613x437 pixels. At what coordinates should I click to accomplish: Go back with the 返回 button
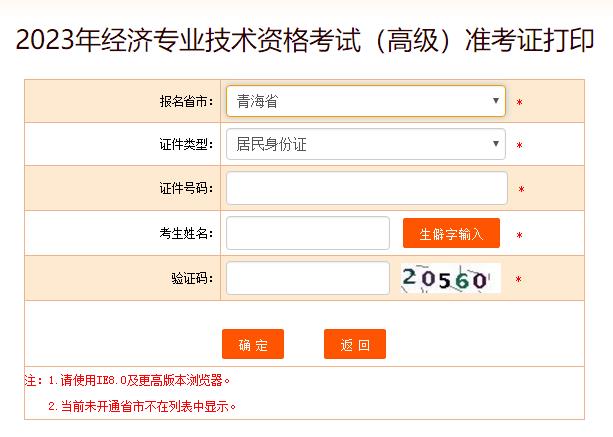tap(355, 344)
